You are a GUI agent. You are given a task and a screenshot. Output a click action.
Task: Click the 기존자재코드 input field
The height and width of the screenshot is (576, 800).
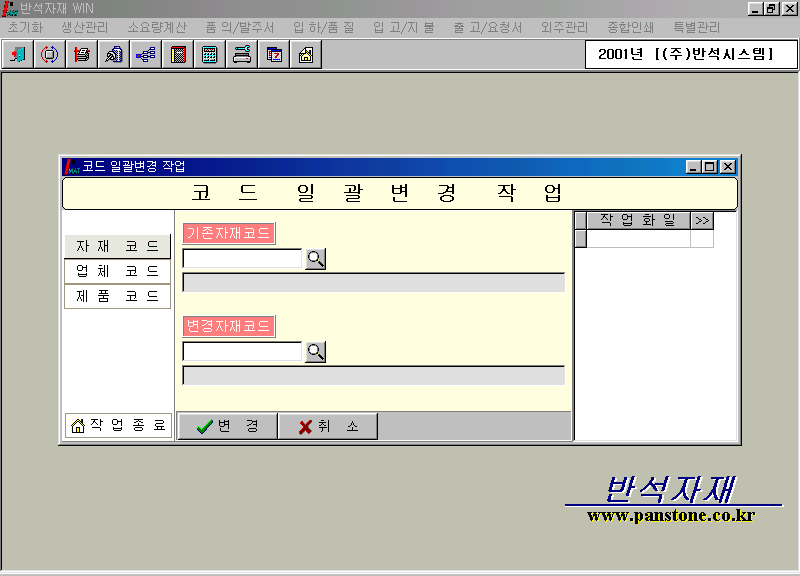click(x=242, y=259)
